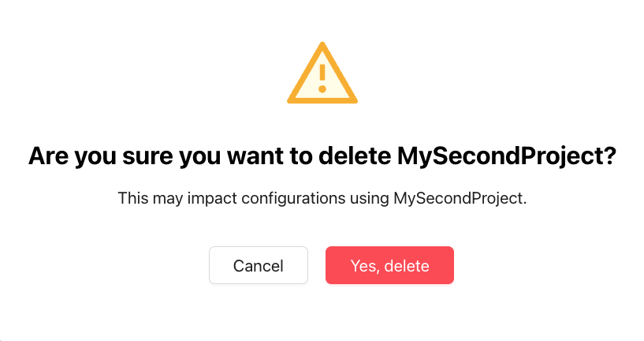Click the bold confirmation heading text
Viewport: 644px width, 341px height.
pyautogui.click(x=322, y=156)
